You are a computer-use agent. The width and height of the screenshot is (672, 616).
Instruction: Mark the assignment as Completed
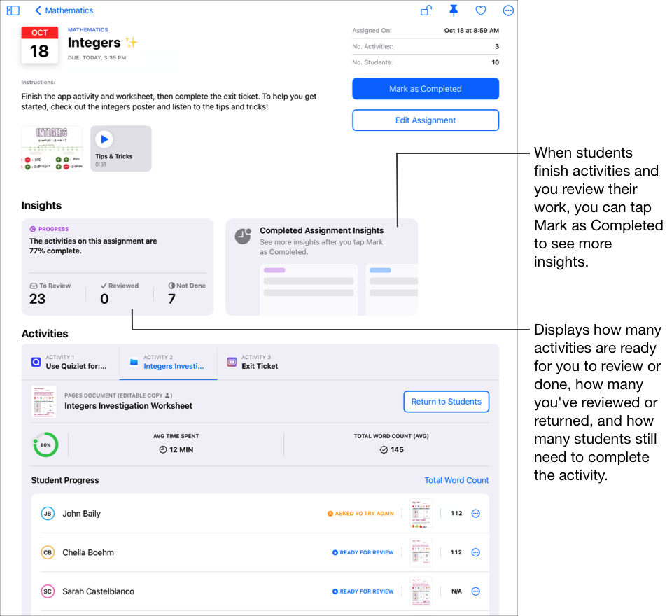click(425, 89)
